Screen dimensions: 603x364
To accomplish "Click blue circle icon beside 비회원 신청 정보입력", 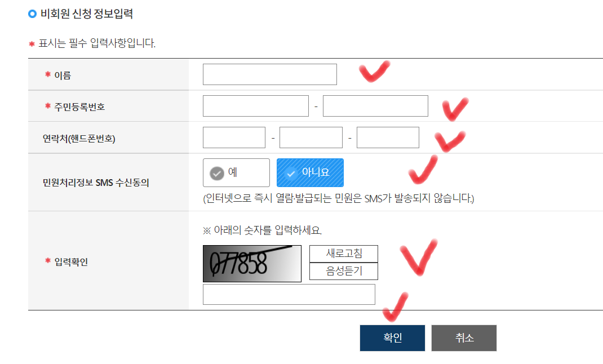I will click(x=32, y=14).
